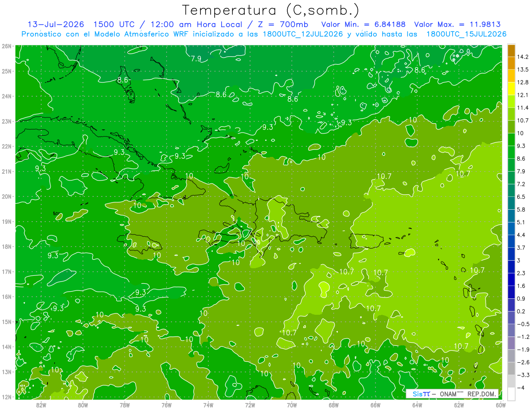
Task: Click the "70W" longitude axis label
Action: (x=292, y=405)
